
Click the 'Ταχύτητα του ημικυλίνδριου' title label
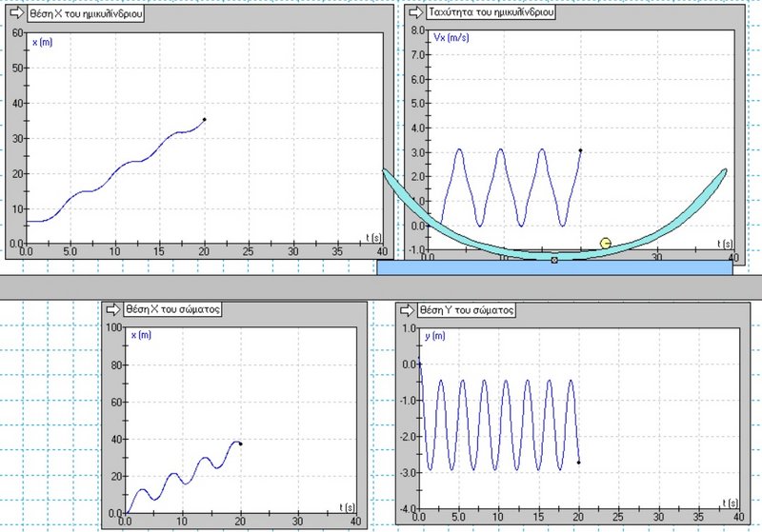point(491,12)
